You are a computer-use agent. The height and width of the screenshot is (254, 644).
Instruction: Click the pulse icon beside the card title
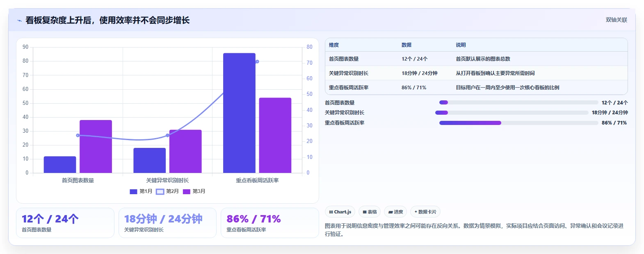[19, 20]
